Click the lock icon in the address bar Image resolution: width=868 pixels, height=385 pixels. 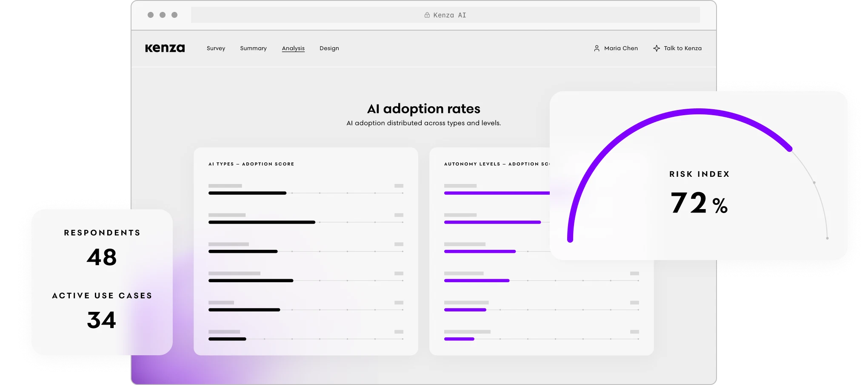pyautogui.click(x=427, y=15)
